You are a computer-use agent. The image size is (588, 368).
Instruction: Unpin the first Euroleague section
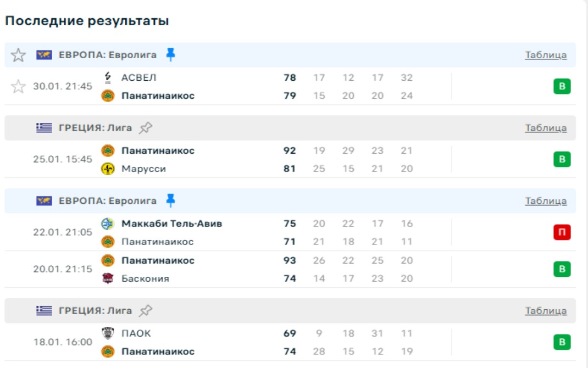click(x=170, y=54)
